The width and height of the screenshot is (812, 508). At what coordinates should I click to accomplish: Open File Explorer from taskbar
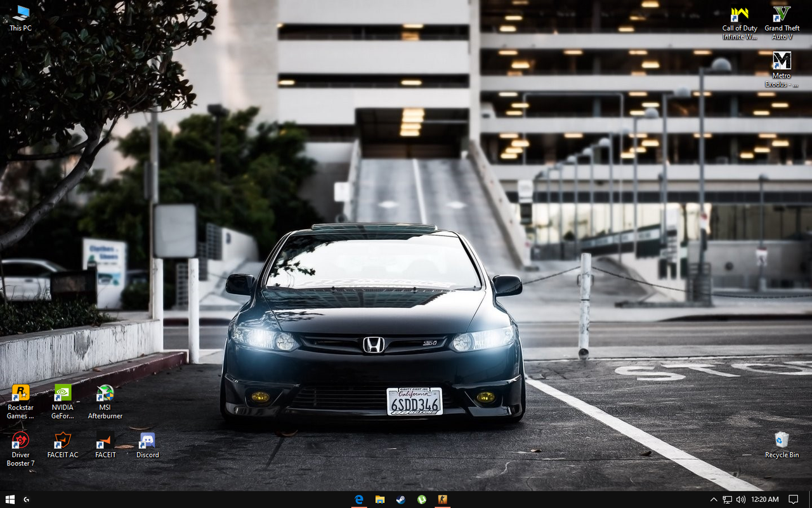[x=380, y=500]
